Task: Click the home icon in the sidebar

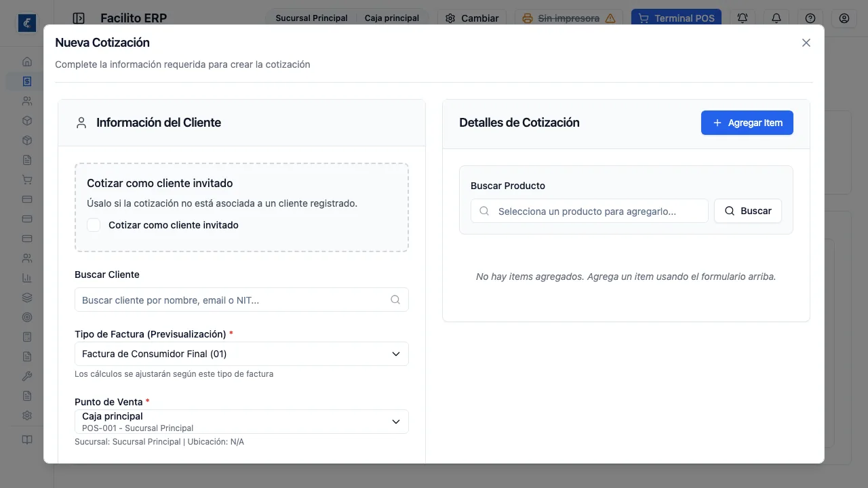Action: 27,62
